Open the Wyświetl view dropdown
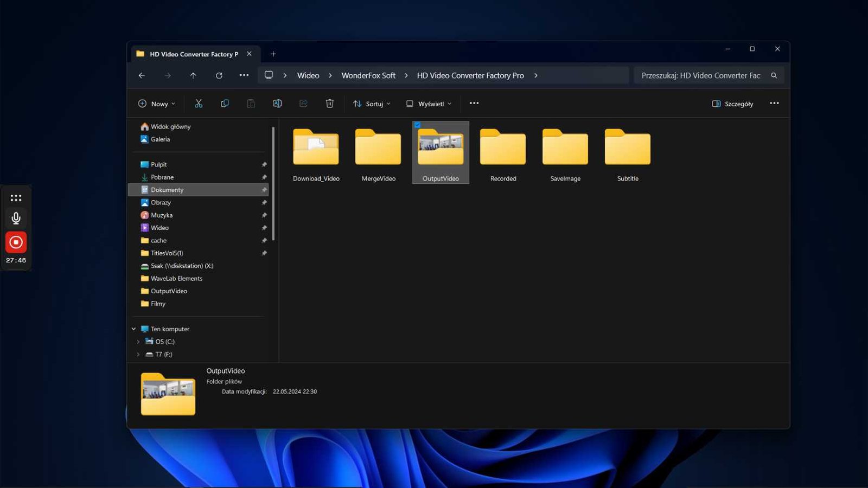868x488 pixels. tap(429, 104)
